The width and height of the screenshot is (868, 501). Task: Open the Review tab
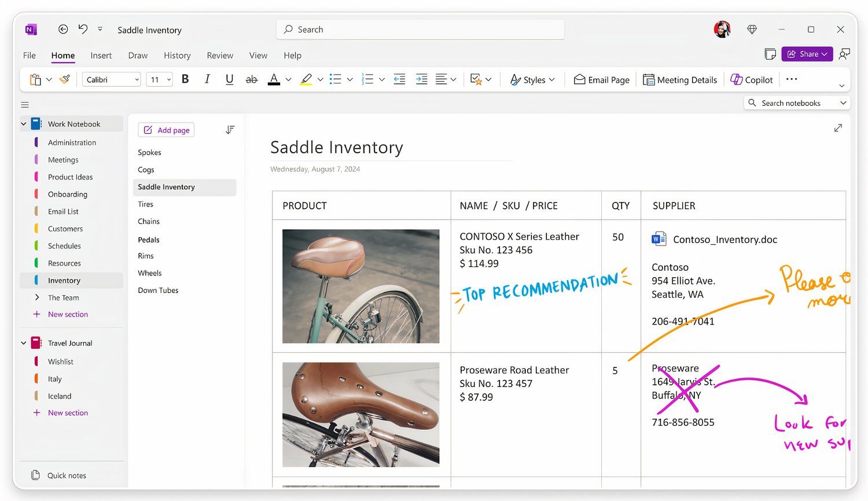[220, 56]
